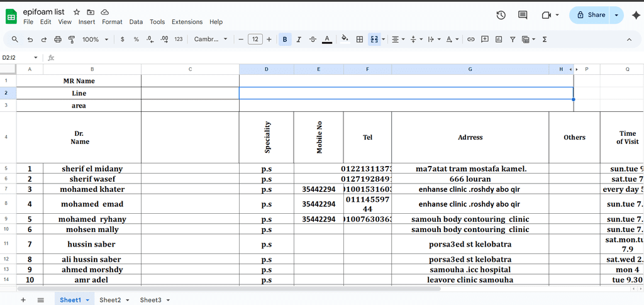The width and height of the screenshot is (644, 305).
Task: Insert a link using the link icon
Action: point(470,39)
